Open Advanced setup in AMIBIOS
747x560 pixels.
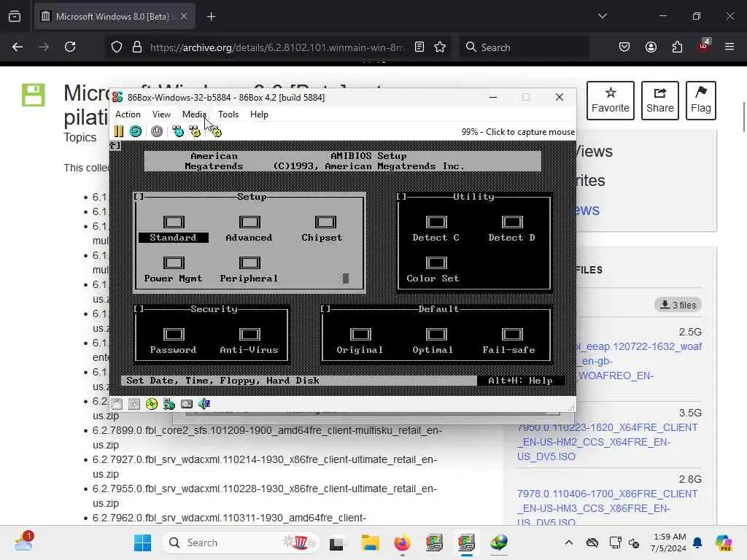(249, 228)
